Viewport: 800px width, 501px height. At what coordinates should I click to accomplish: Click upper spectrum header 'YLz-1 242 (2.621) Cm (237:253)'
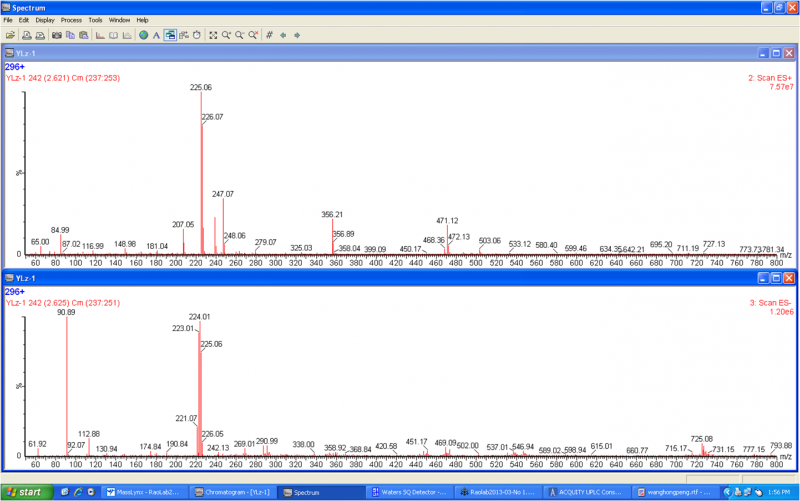(63, 78)
